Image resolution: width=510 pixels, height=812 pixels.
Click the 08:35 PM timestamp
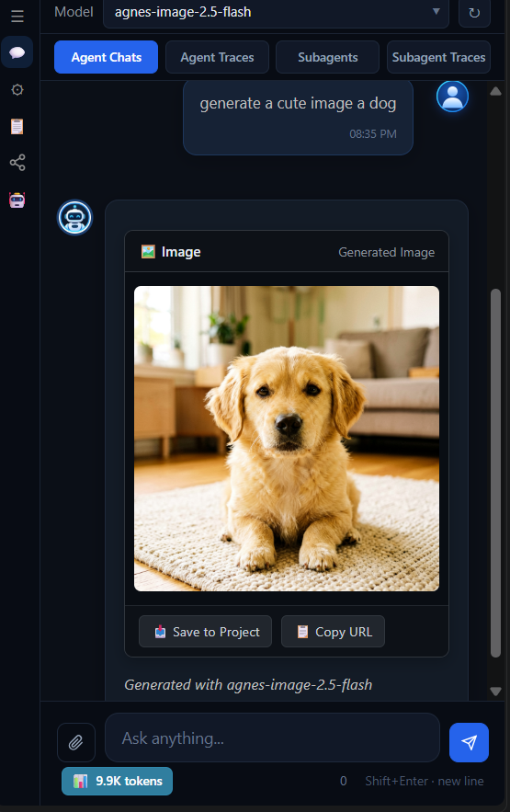tap(373, 134)
